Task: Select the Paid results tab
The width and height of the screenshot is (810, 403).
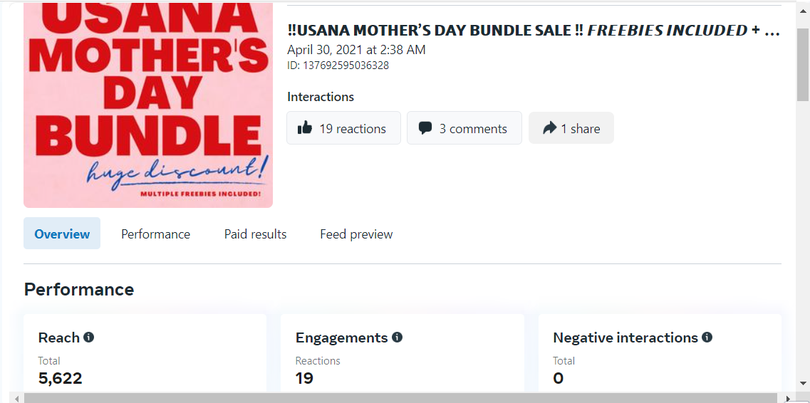Action: (x=255, y=234)
